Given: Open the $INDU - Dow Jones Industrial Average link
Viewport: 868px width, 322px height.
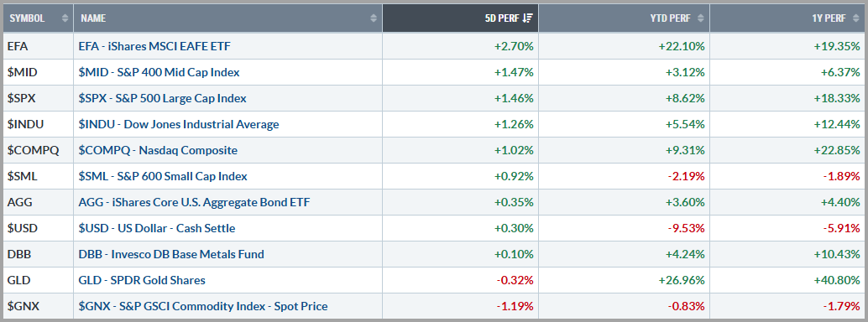Looking at the screenshot, I should [179, 124].
